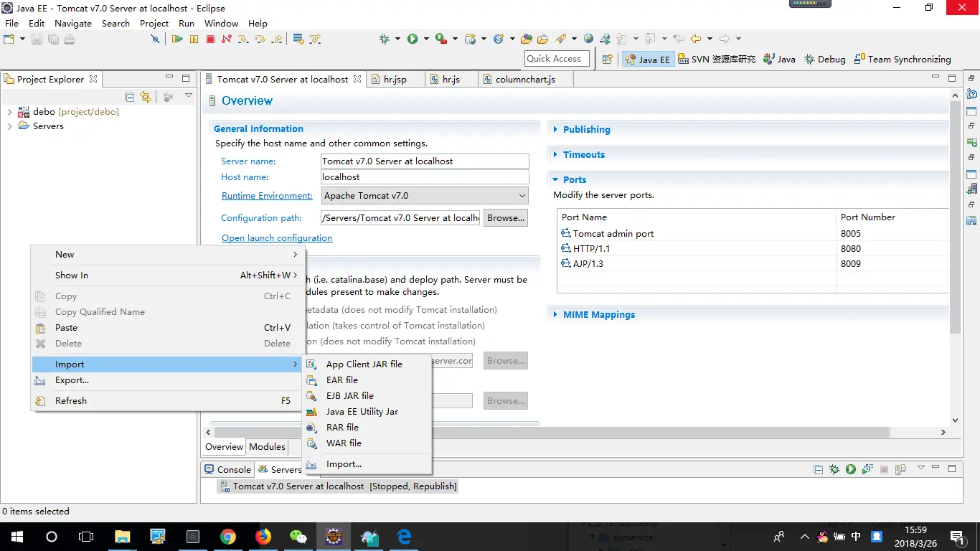The image size is (980, 551).
Task: Click the Runtime Environment link
Action: coord(267,196)
